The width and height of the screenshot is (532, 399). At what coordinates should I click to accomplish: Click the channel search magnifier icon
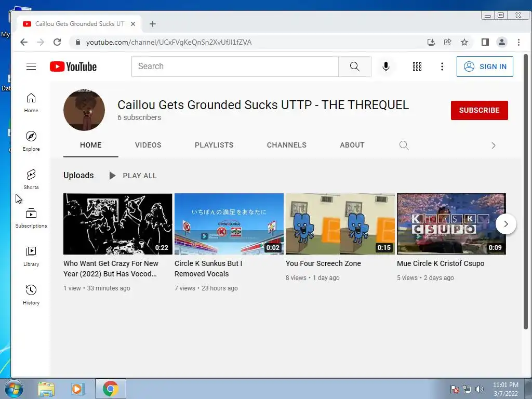[x=404, y=145]
